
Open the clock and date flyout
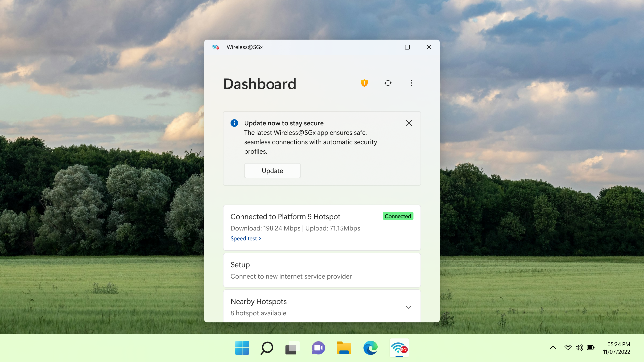click(x=616, y=348)
